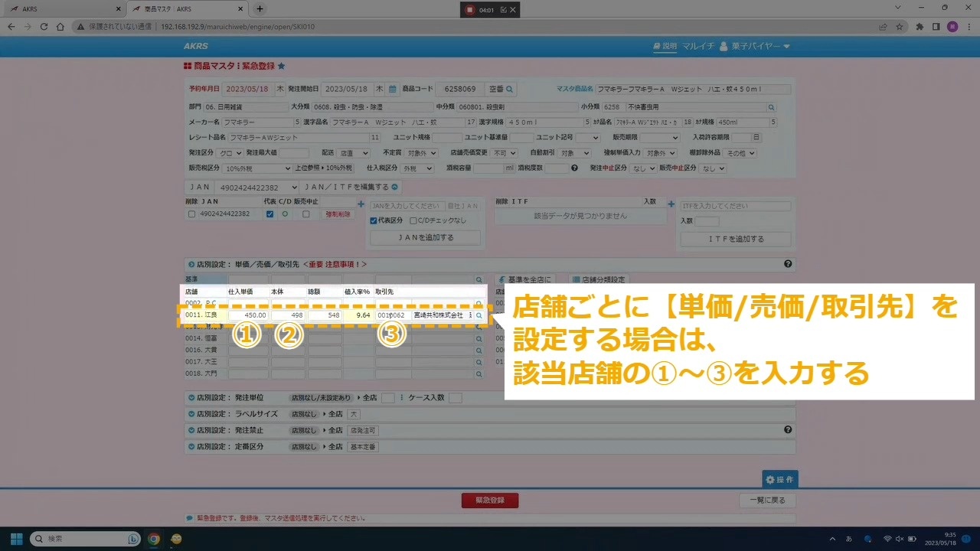Image resolution: width=980 pixels, height=551 pixels.
Task: Enable the C/Dチェックなし checkbox
Action: (413, 220)
